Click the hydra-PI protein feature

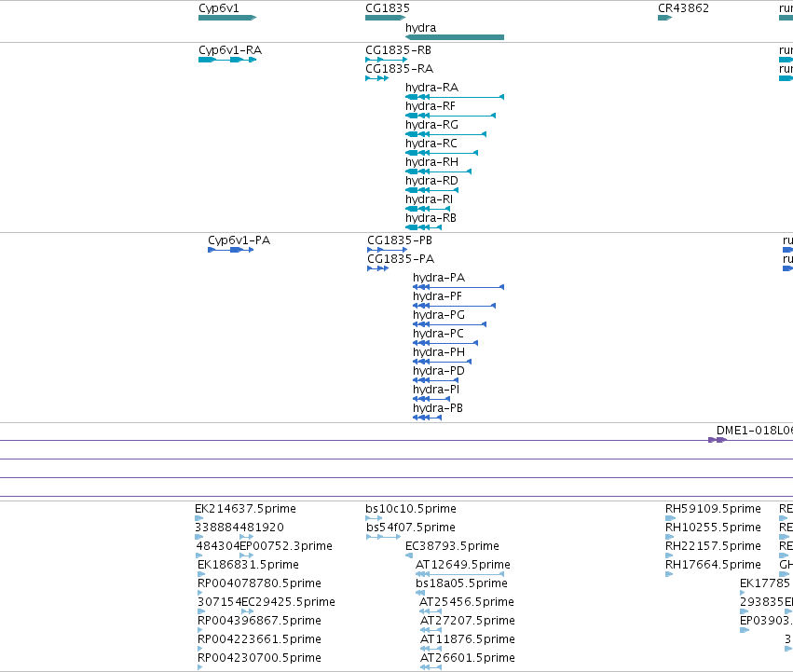(431, 399)
